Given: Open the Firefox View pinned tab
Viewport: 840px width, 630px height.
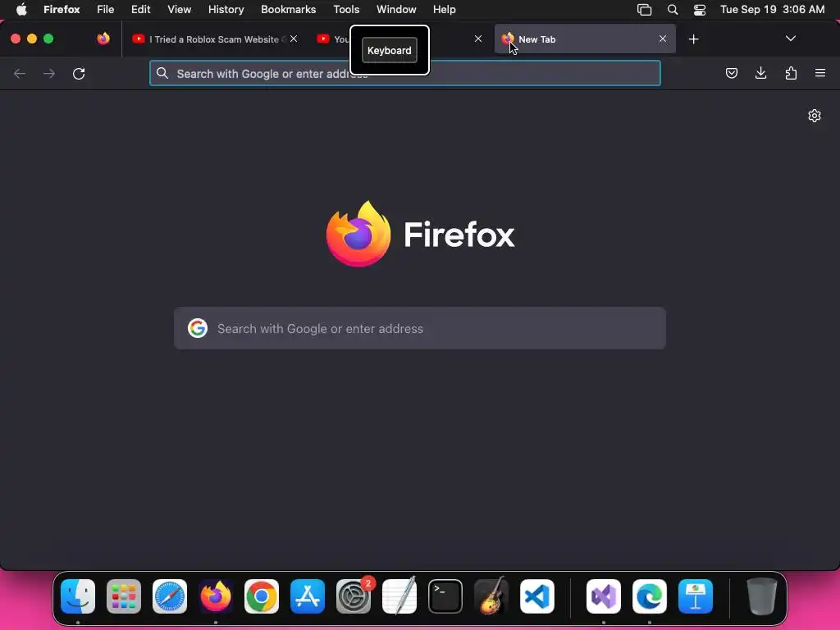Looking at the screenshot, I should [103, 39].
